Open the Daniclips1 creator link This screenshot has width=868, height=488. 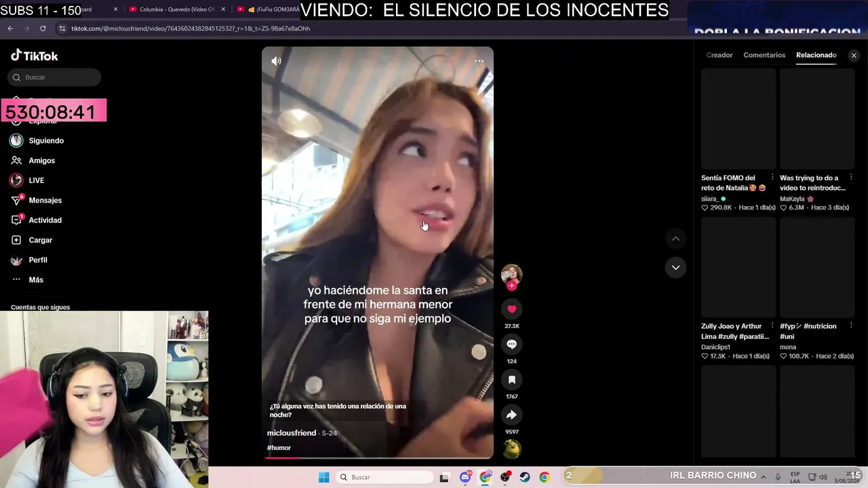715,347
